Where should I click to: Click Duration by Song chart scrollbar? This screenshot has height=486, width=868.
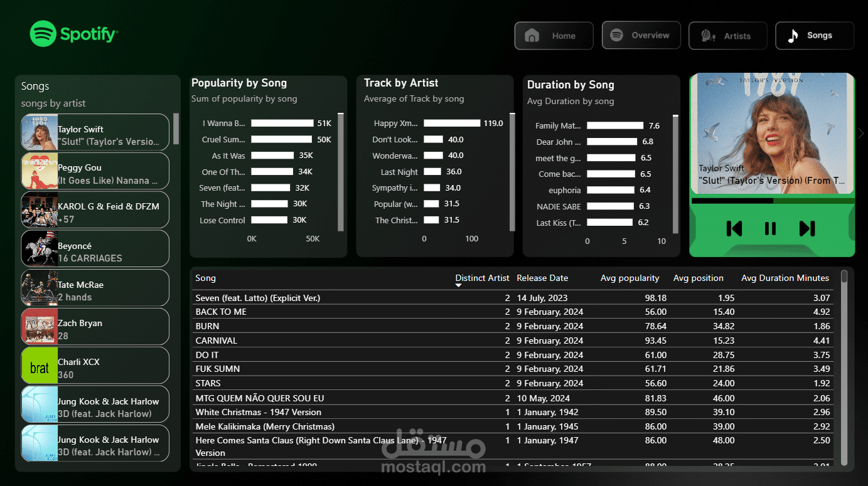pos(675,174)
